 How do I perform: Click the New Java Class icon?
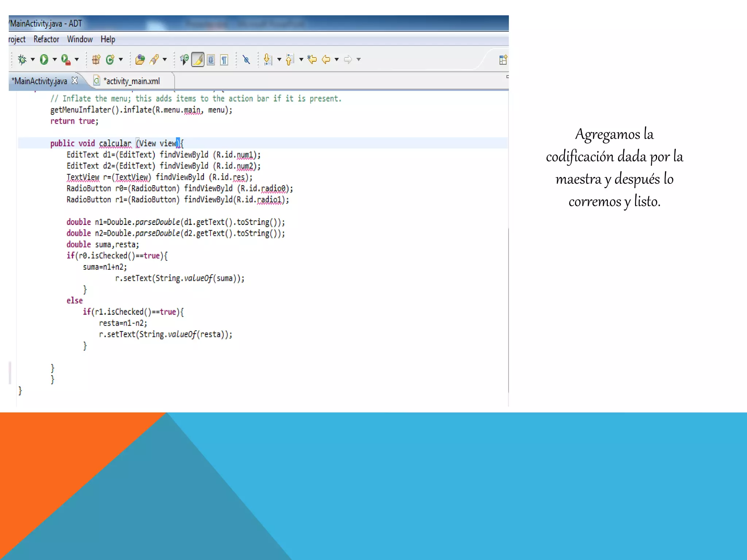(110, 59)
